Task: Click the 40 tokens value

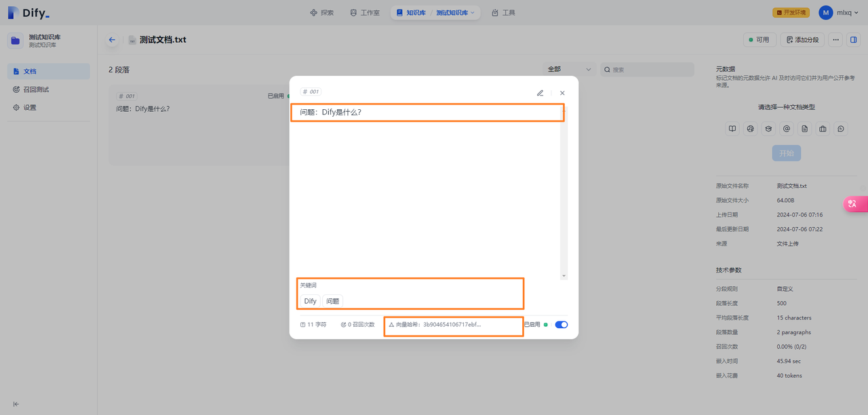Action: pyautogui.click(x=788, y=376)
